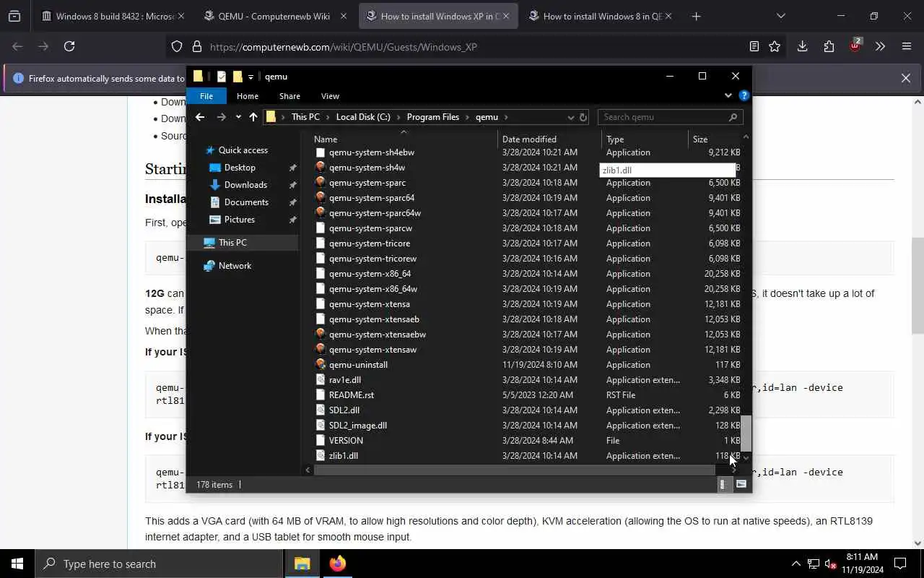Click the Type here to search box
Screen dimensions: 924x578
159,564
